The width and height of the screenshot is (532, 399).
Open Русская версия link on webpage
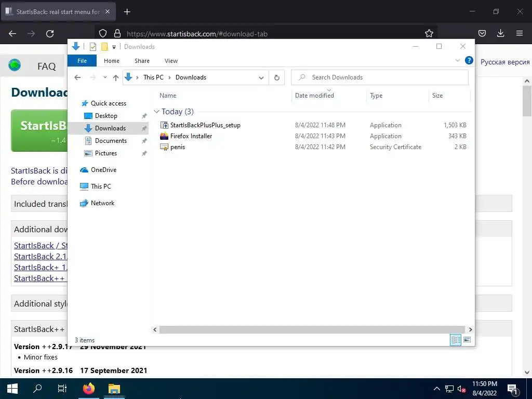point(505,62)
